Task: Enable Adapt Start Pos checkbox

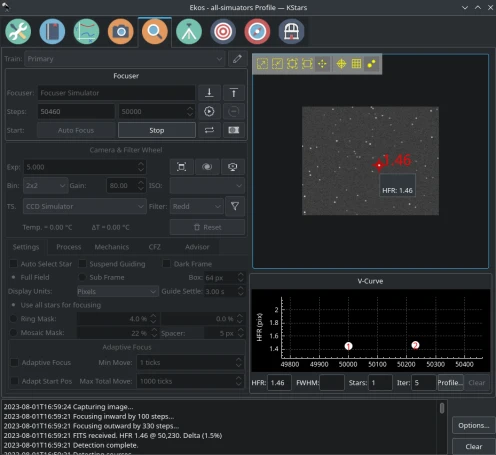Action: [15, 381]
